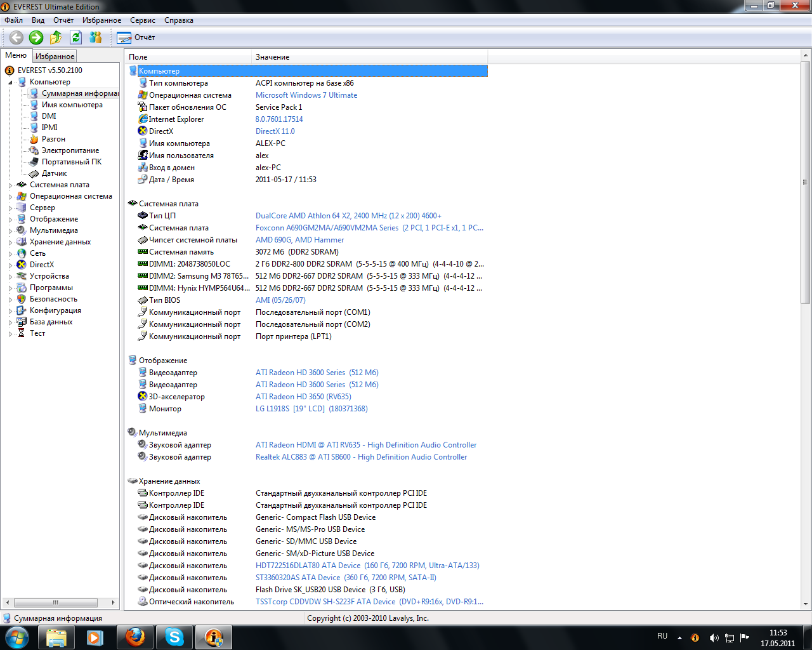Screen dimensions: 812x650
Task: Select Датчик in the sidebar tree
Action: [54, 173]
